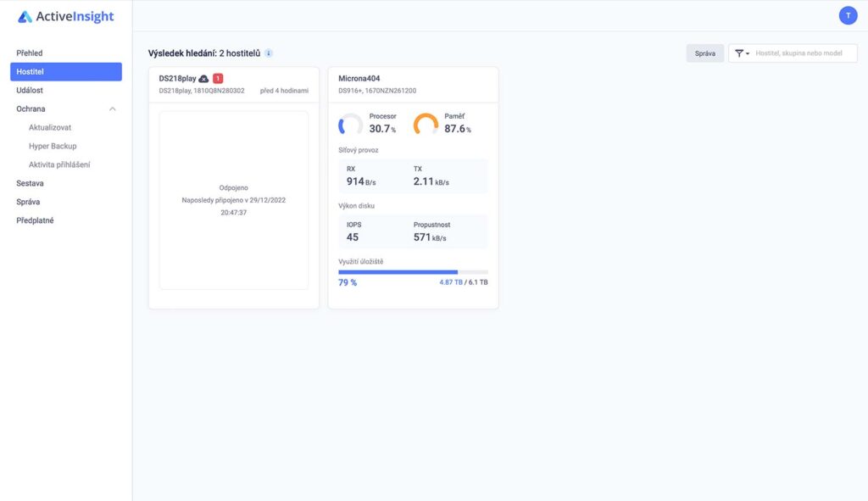Click the filter funnel icon

[x=738, y=53]
